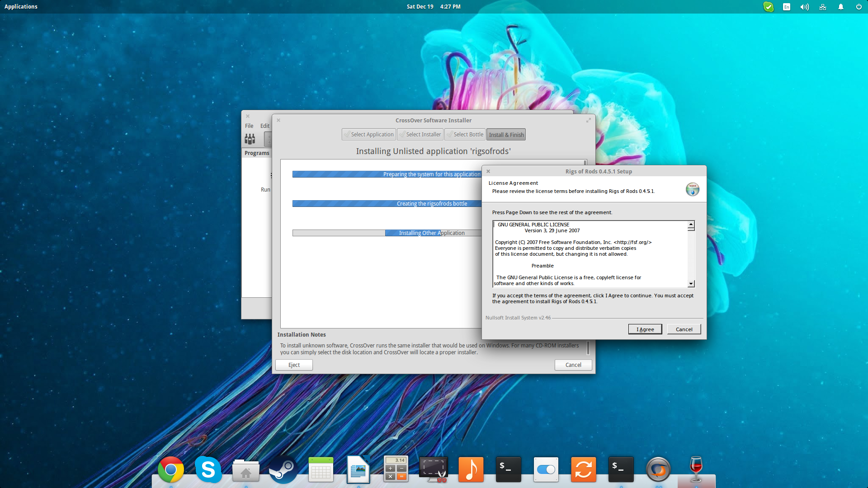This screenshot has width=868, height=488.
Task: Click the license scrollbar down arrow
Action: click(x=691, y=284)
